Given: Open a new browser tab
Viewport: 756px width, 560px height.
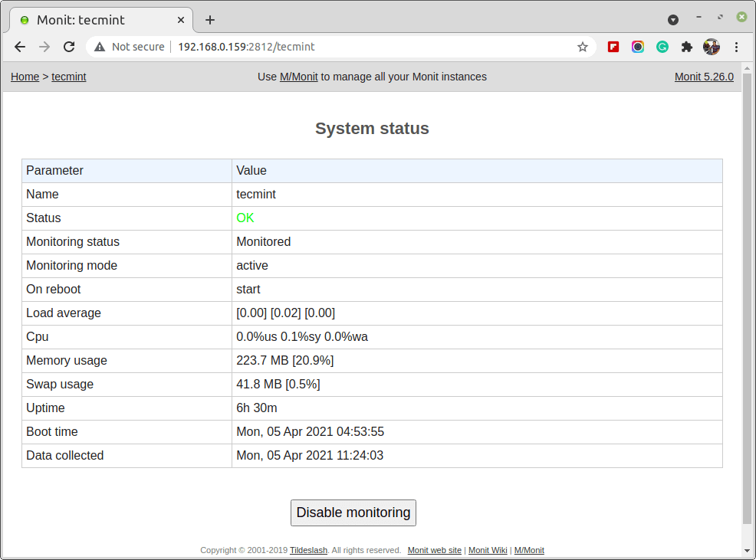Looking at the screenshot, I should [x=209, y=20].
